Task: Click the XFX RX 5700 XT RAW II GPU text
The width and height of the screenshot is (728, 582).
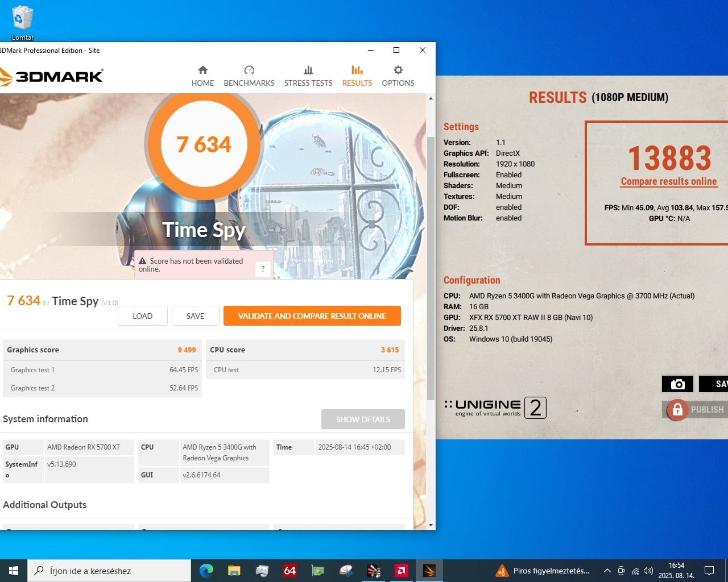Action: [x=531, y=318]
